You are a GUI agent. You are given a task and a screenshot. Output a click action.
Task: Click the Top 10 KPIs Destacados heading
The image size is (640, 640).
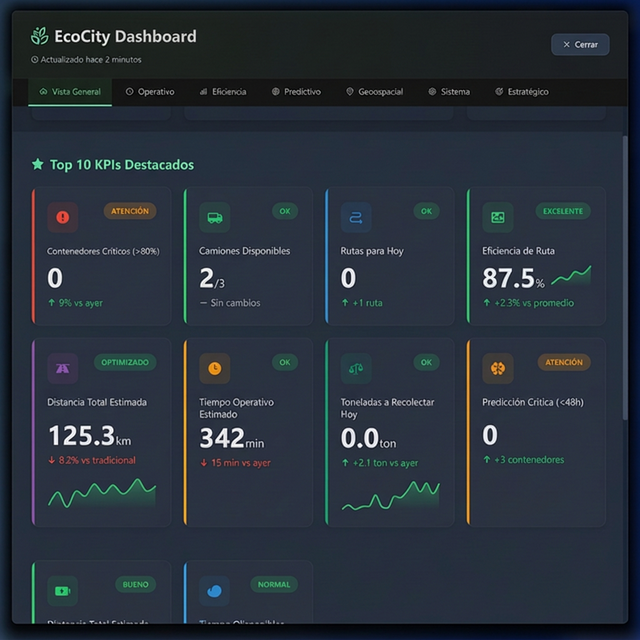click(122, 165)
